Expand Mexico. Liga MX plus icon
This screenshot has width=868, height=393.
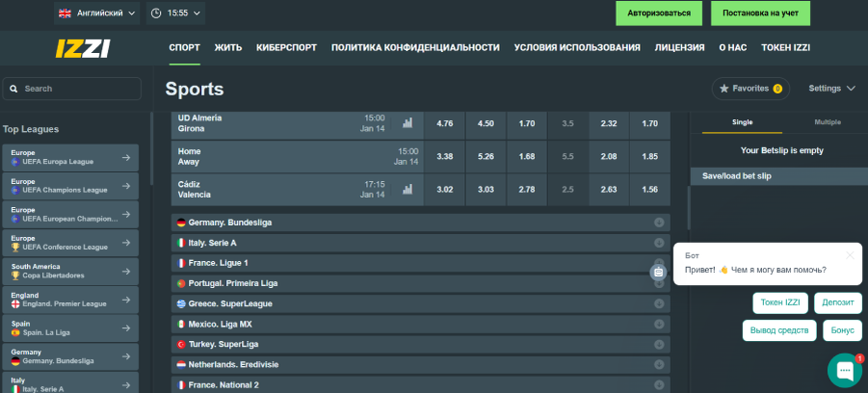click(659, 325)
